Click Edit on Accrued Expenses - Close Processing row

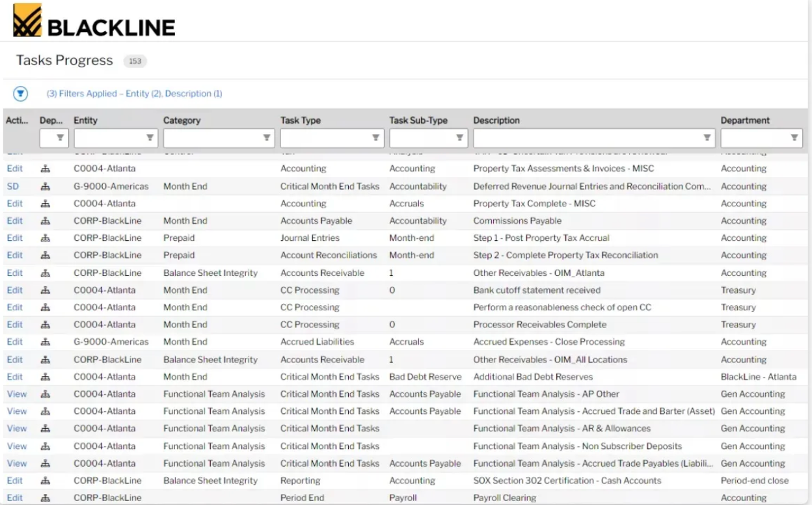pos(14,342)
